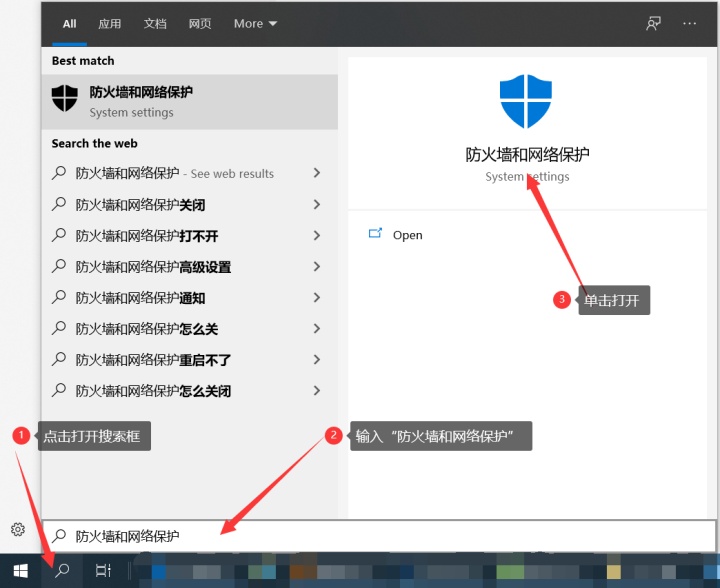Click Open in the preview pane
Viewport: 720px width, 588px height.
(407, 235)
